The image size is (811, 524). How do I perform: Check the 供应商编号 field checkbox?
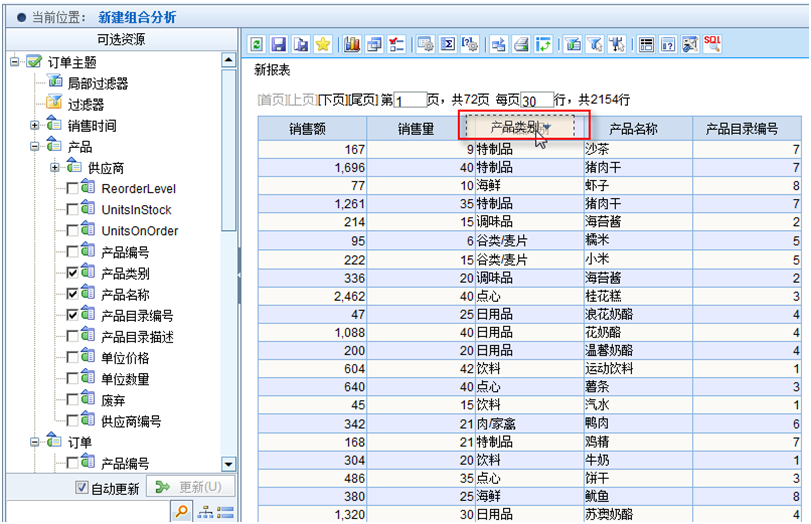72,421
